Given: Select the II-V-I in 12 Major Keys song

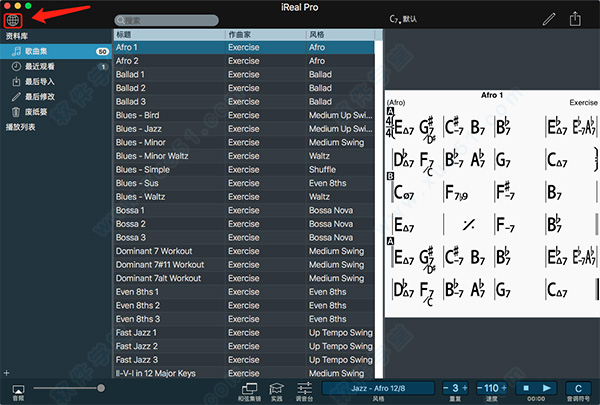Looking at the screenshot, I should (x=244, y=373).
